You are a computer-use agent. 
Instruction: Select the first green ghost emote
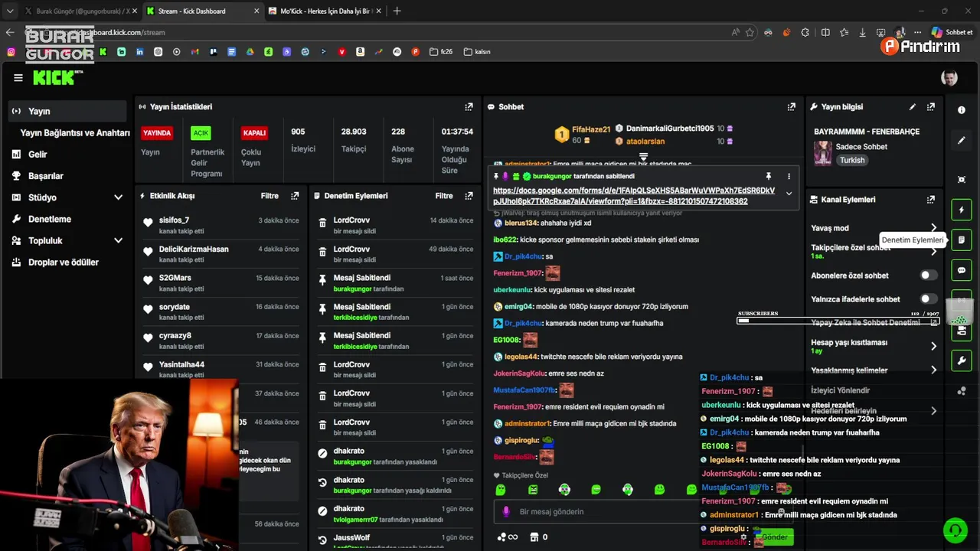[501, 490]
